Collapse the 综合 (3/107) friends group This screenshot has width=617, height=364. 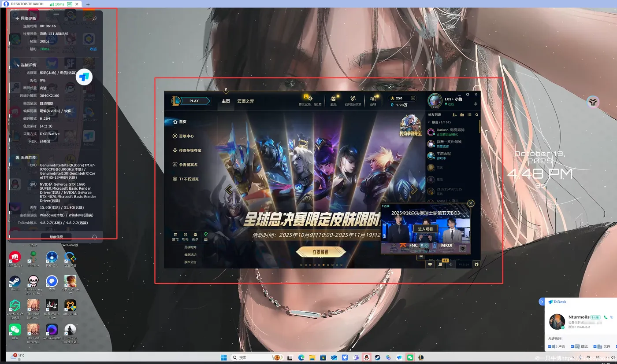point(429,121)
